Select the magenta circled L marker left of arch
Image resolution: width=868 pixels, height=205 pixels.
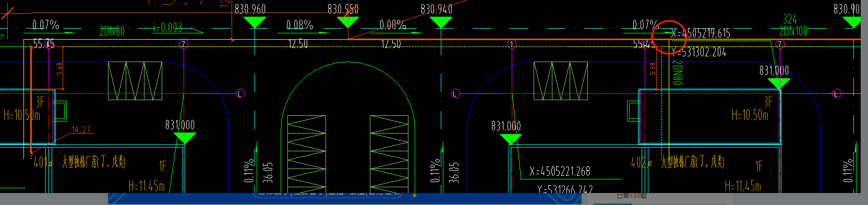(x=240, y=93)
